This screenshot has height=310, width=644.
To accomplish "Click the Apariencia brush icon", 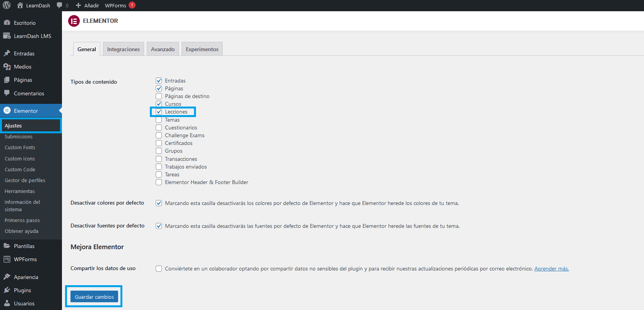I will point(7,277).
